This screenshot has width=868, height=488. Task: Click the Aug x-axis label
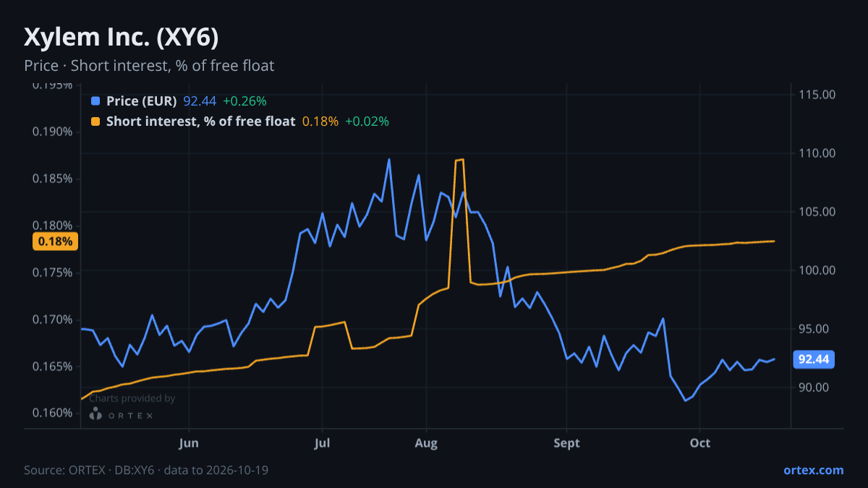point(426,443)
